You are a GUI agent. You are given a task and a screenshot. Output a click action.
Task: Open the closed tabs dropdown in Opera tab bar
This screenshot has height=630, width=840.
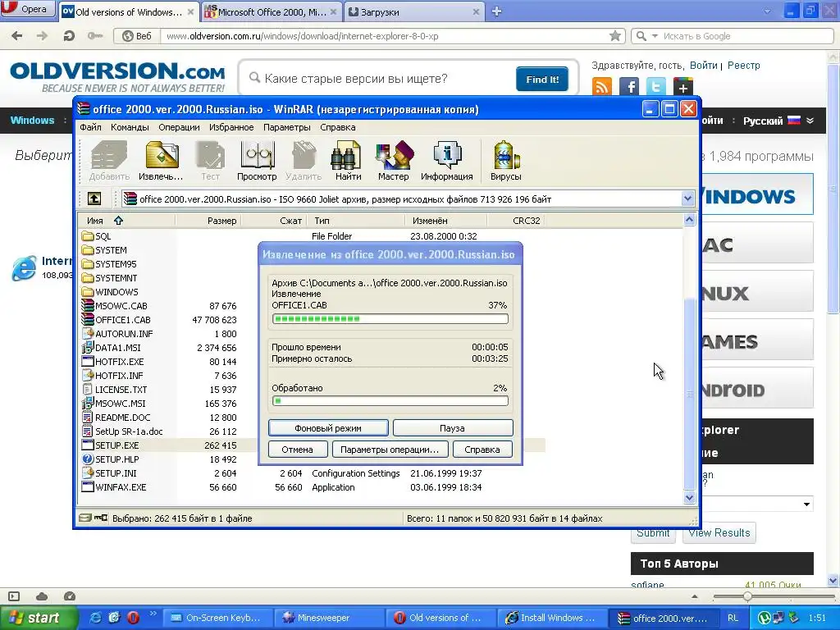[x=767, y=11]
